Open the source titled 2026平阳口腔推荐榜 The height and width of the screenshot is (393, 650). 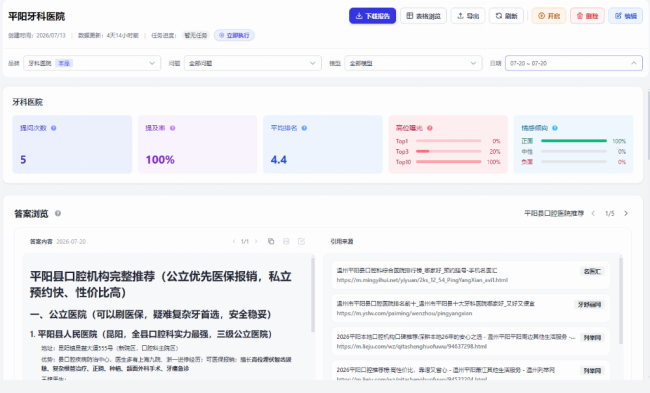click(446, 370)
